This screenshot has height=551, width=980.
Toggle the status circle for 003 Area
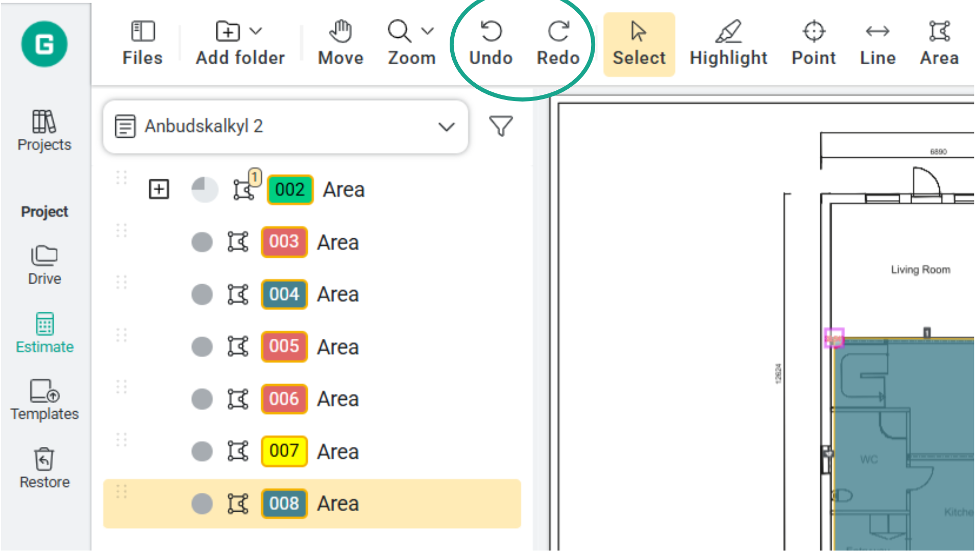pos(202,242)
